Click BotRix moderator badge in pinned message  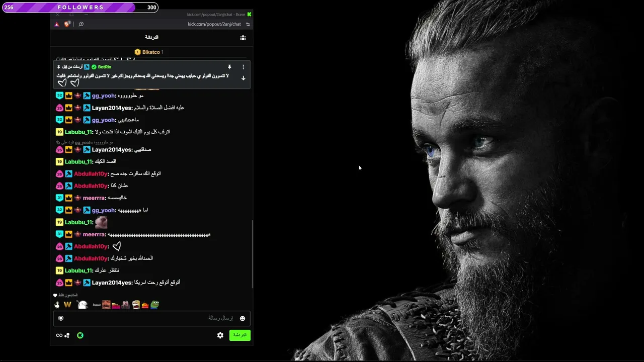click(87, 67)
